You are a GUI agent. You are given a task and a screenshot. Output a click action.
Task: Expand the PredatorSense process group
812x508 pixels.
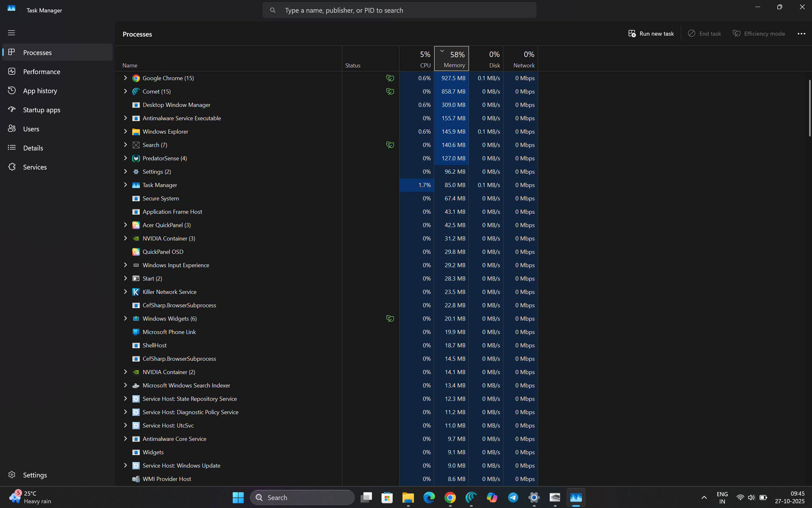click(125, 158)
